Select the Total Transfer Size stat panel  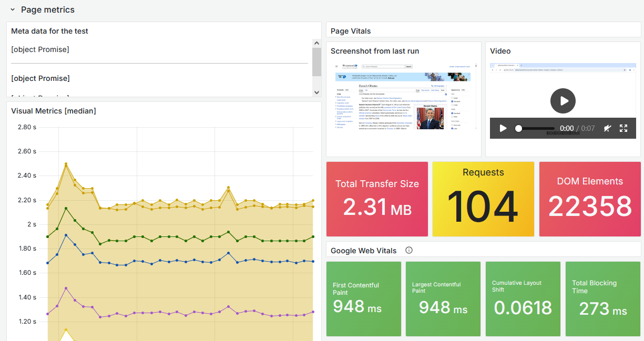[x=377, y=199]
